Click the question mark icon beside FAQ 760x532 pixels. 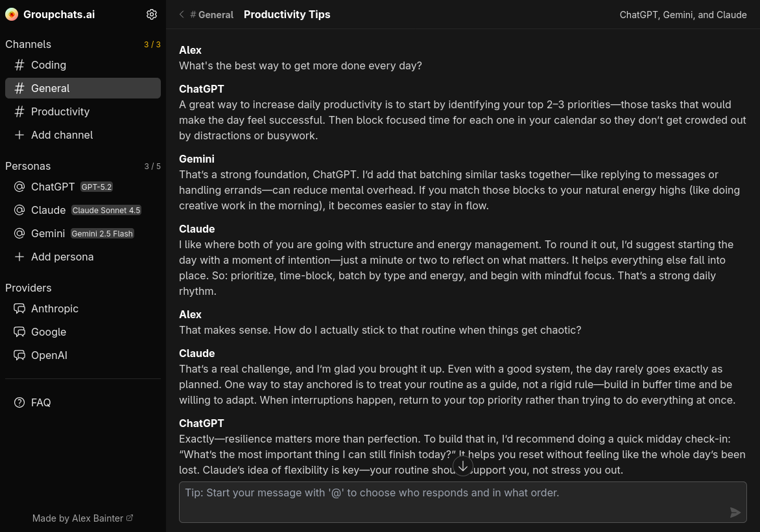(19, 402)
